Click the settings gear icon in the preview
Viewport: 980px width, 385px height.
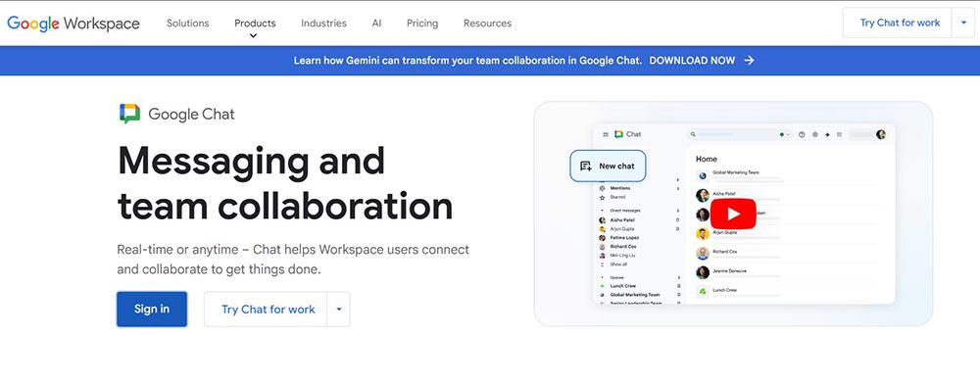tap(815, 134)
